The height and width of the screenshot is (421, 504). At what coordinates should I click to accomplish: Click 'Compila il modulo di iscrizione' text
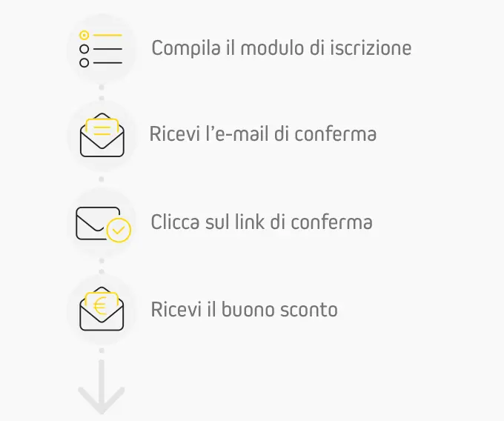[281, 48]
